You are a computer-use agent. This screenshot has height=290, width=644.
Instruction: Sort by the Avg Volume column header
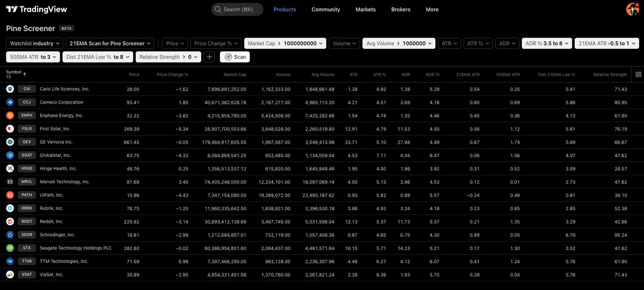tap(323, 75)
